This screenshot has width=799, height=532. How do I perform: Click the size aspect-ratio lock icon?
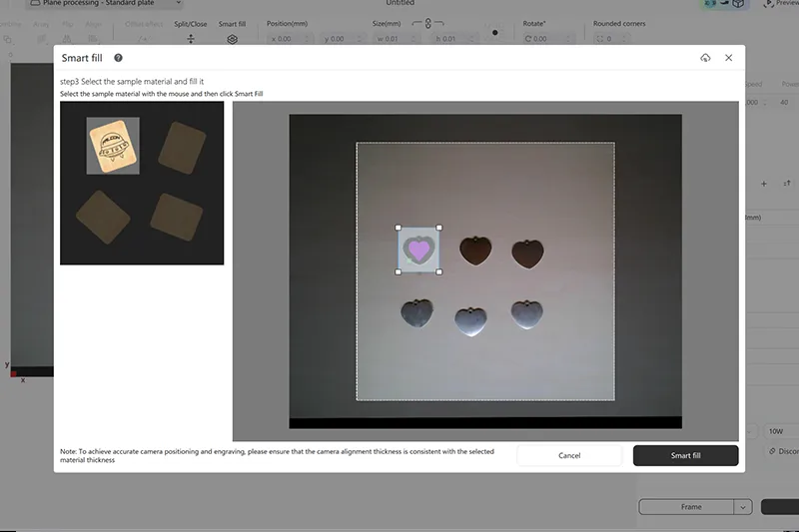(x=427, y=23)
